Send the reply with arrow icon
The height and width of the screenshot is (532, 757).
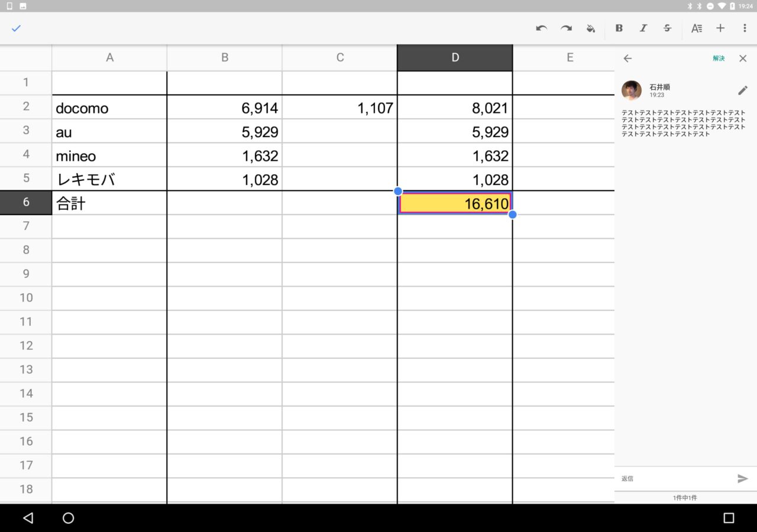[743, 478]
